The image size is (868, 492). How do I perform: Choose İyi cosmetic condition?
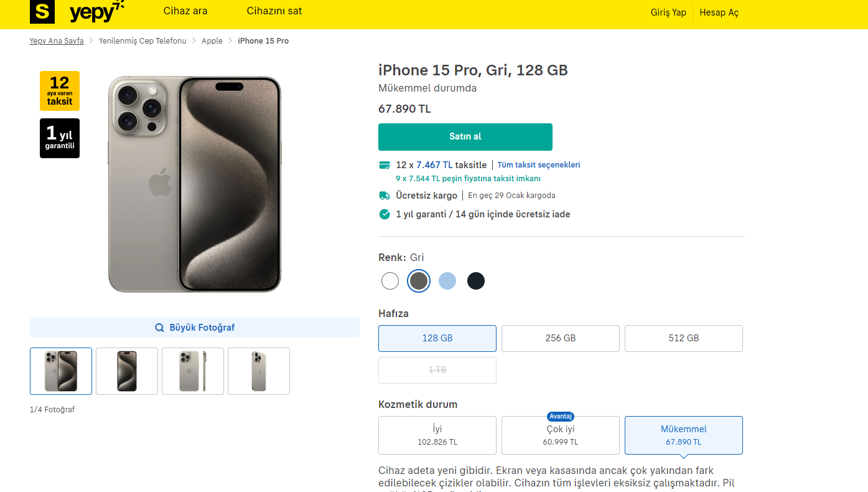pos(437,435)
